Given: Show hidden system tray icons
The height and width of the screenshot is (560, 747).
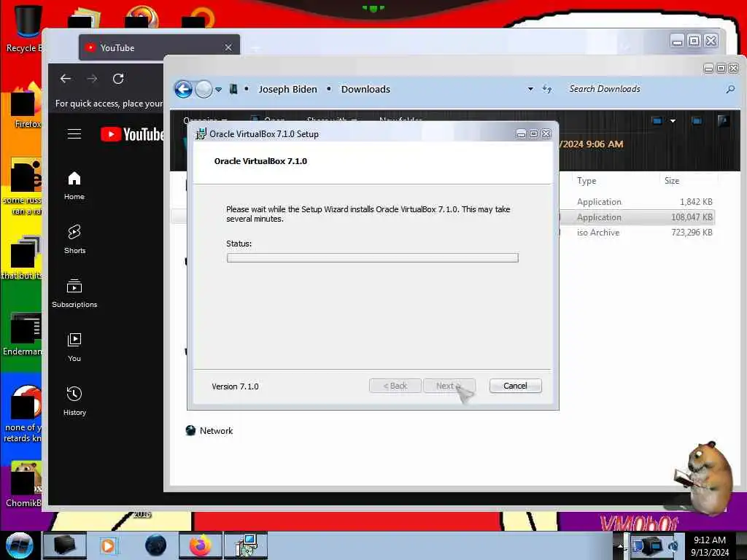Looking at the screenshot, I should [x=620, y=545].
